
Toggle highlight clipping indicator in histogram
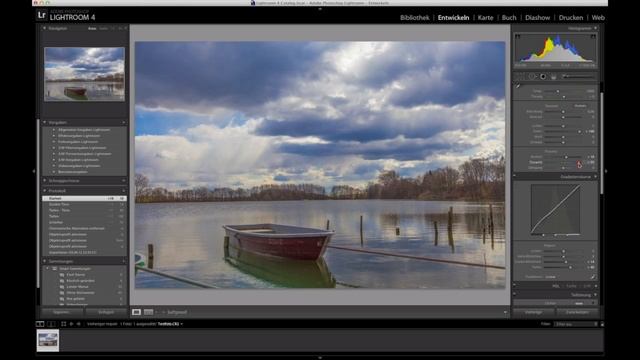[x=593, y=37]
